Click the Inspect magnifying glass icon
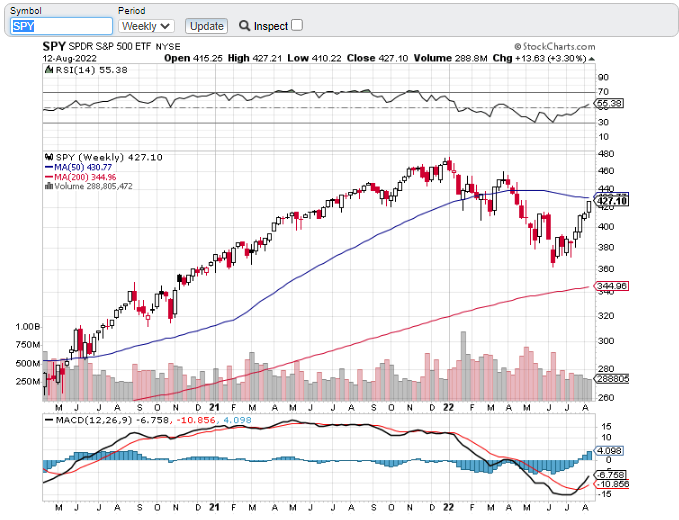Screen dimensions: 679x520 pyautogui.click(x=244, y=25)
